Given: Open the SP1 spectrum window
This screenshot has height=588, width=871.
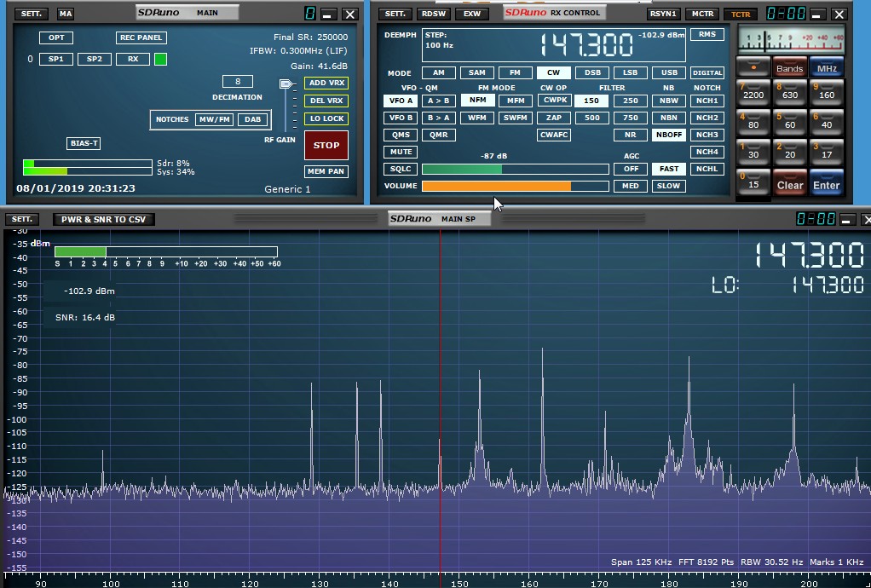Looking at the screenshot, I should coord(56,59).
